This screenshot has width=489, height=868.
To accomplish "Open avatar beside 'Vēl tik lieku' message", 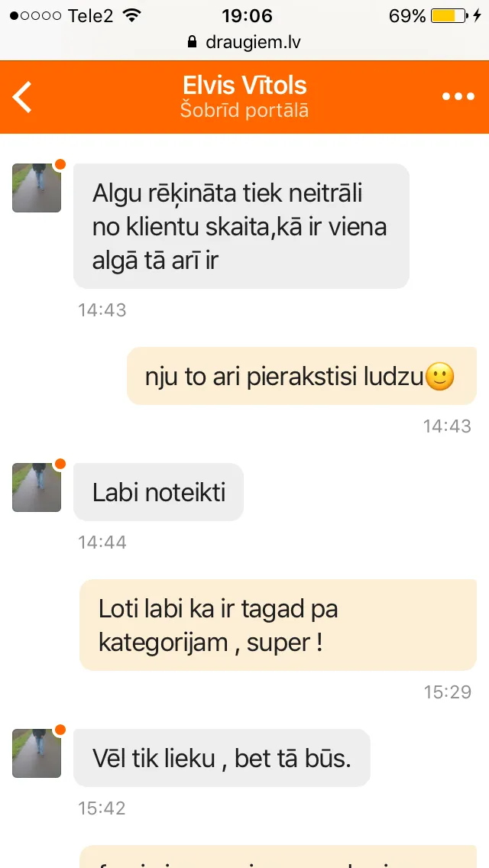I will 37,753.
